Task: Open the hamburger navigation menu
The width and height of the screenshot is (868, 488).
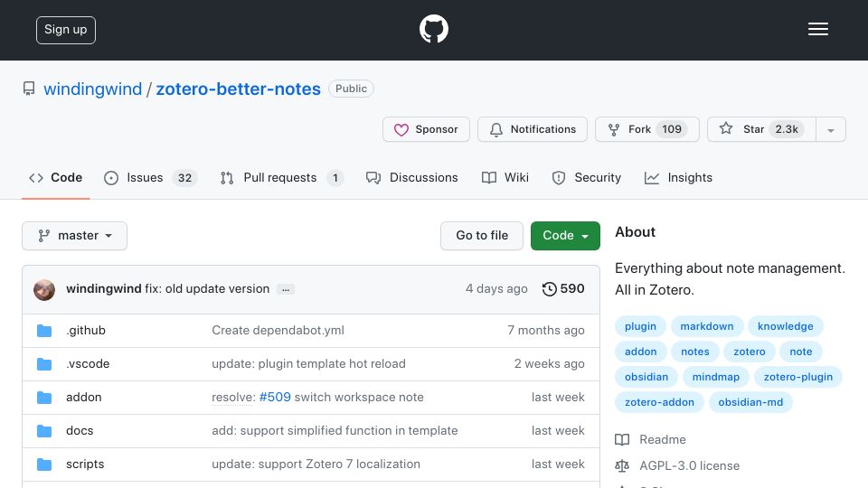Action: click(817, 29)
